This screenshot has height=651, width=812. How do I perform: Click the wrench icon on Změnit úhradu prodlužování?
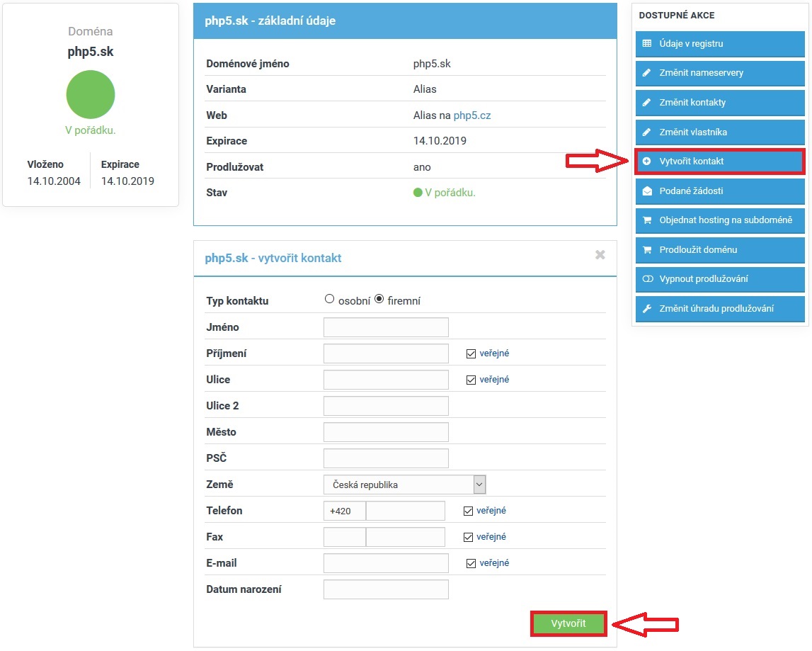[646, 309]
